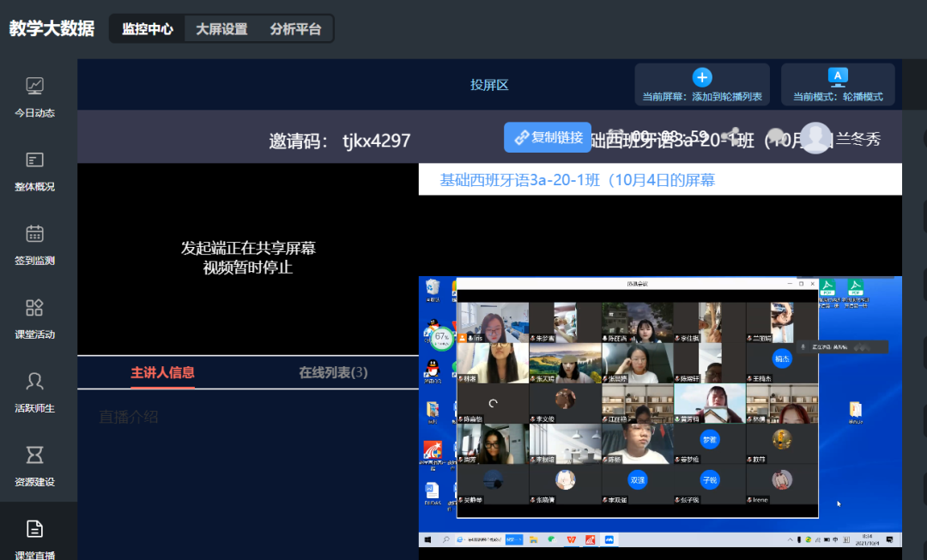Click the 兰冬秀 user avatar
The width and height of the screenshot is (927, 560).
(816, 138)
